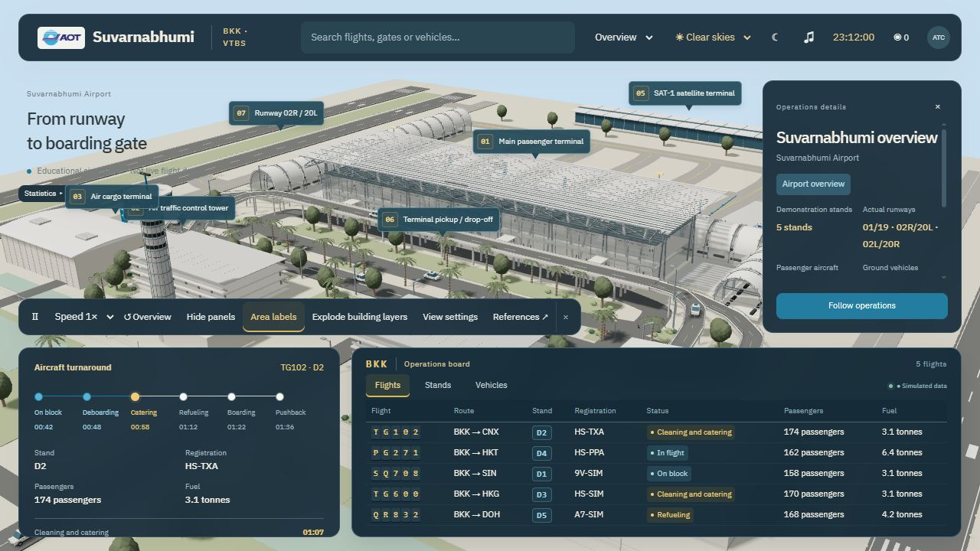Select the 06 Terminal pickup / drop-off marker
Viewport: 980px width, 551px height.
[x=439, y=220]
